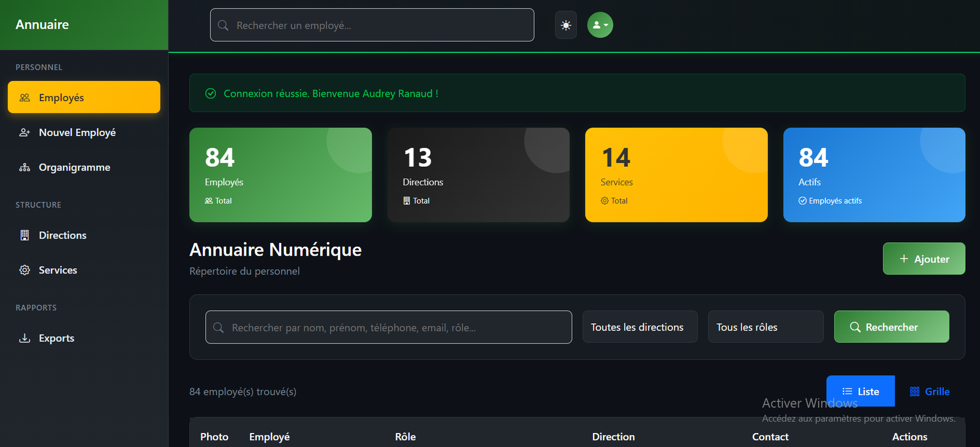Viewport: 980px width, 447px height.
Task: Click the add-person icon beside Nouvel Employé
Action: click(24, 132)
